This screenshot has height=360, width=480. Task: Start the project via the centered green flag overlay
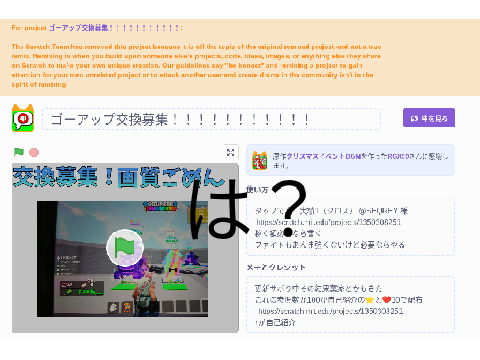coord(125,248)
